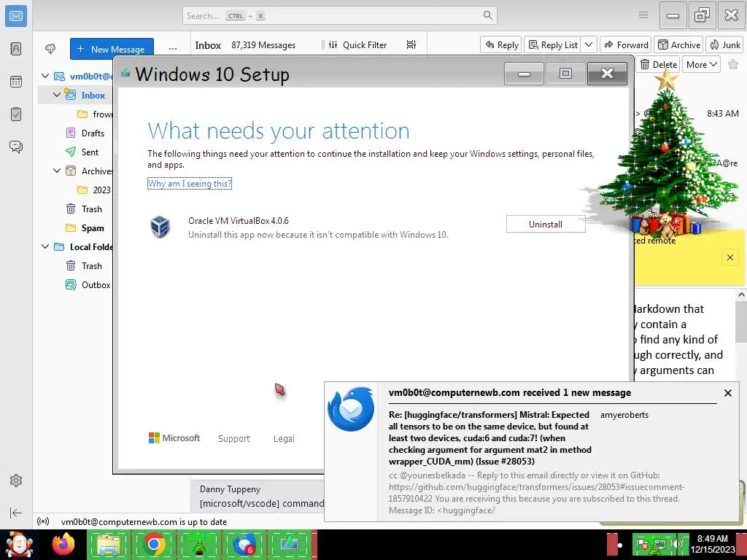Click notification message subject about Mistral
Viewport: 747px width, 560px height.
pyautogui.click(x=489, y=438)
